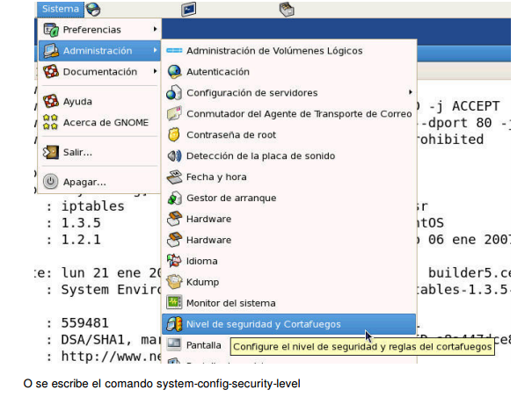
Task: Open Nivel de seguridad y Cortafuegos
Action: point(263,324)
